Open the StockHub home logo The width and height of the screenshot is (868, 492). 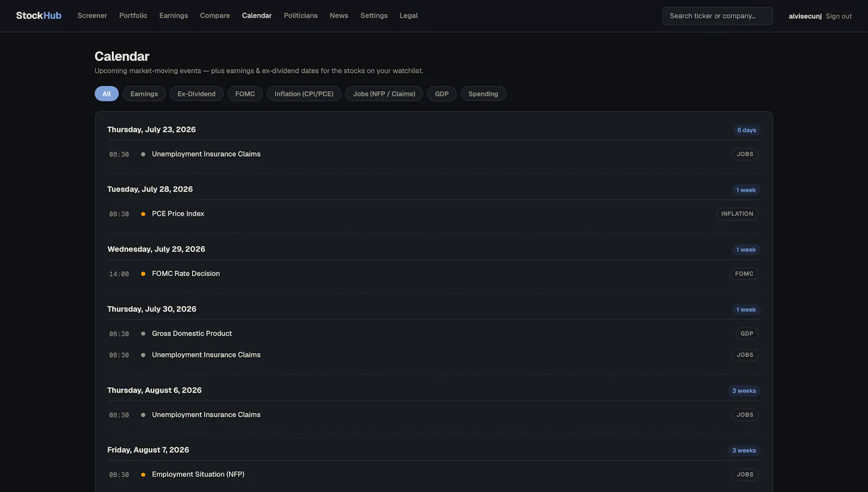[x=39, y=16]
